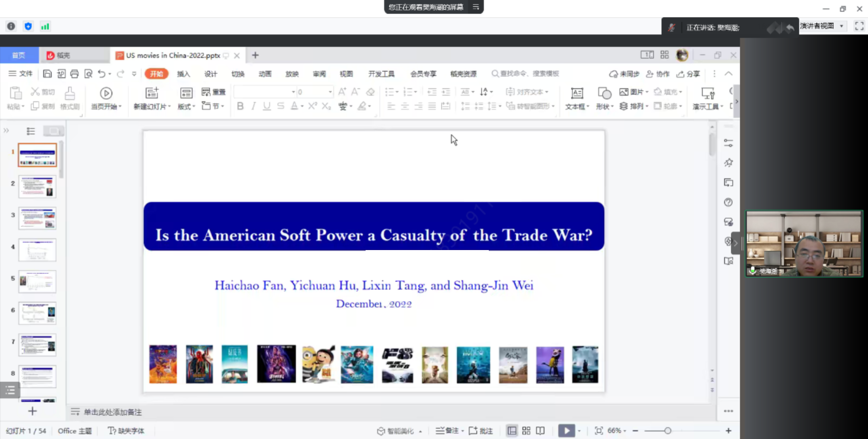Image resolution: width=868 pixels, height=439 pixels.
Task: Click the undo arrow icon
Action: 101,74
